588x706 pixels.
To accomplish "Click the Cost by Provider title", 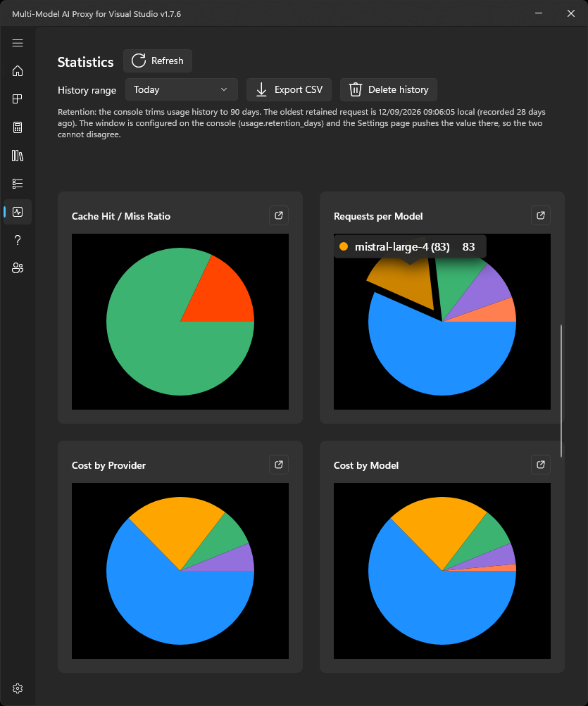I will click(108, 465).
